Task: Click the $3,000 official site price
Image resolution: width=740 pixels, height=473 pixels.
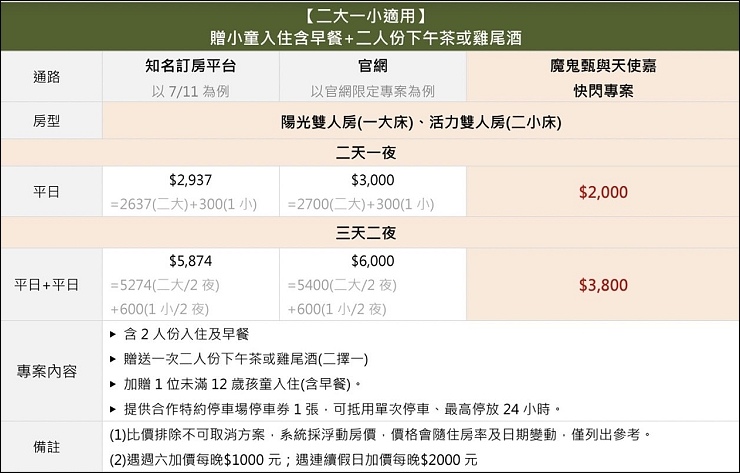Action: pos(373,181)
